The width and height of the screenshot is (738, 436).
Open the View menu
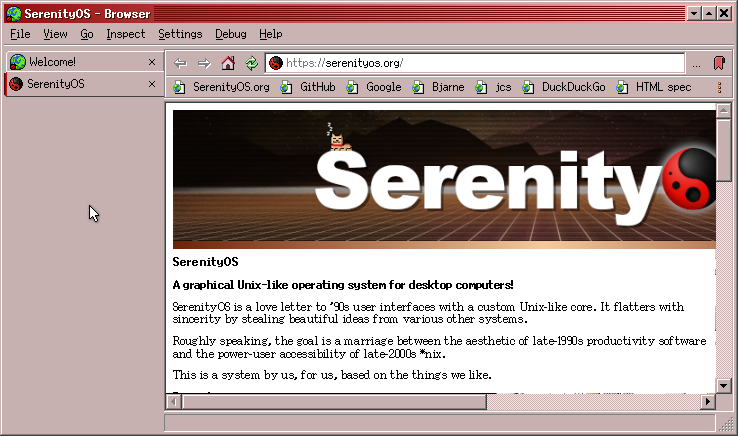click(55, 34)
